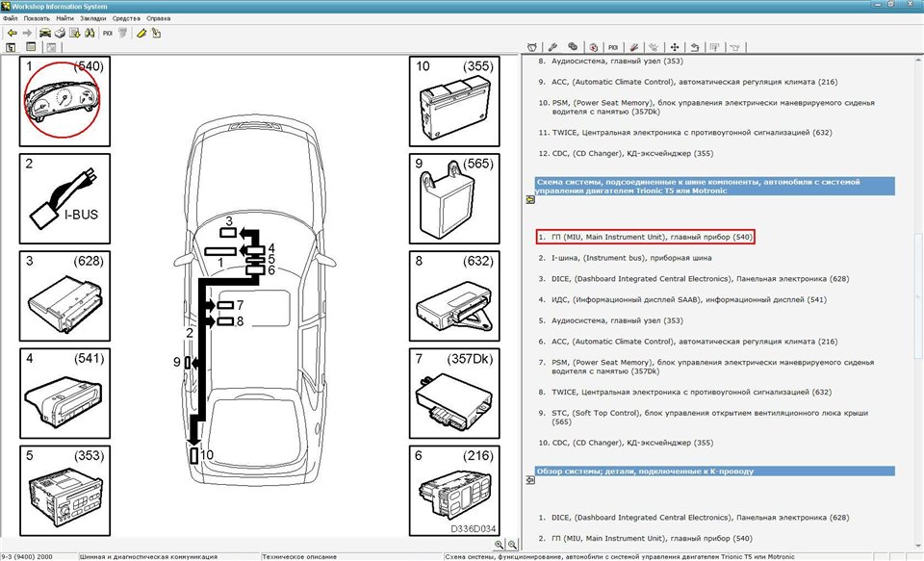Screen dimensions: 924x561
Task: Click the back arrow in the toolbar
Action: [11, 33]
